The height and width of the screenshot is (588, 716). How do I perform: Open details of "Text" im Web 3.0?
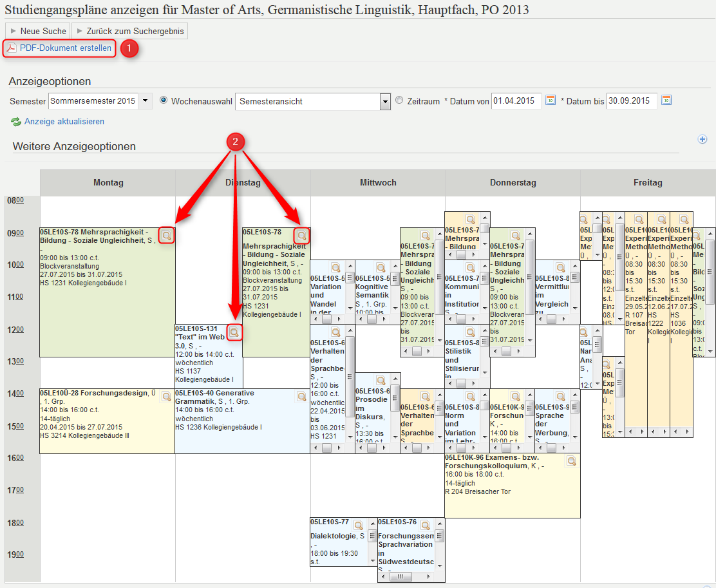coord(234,332)
